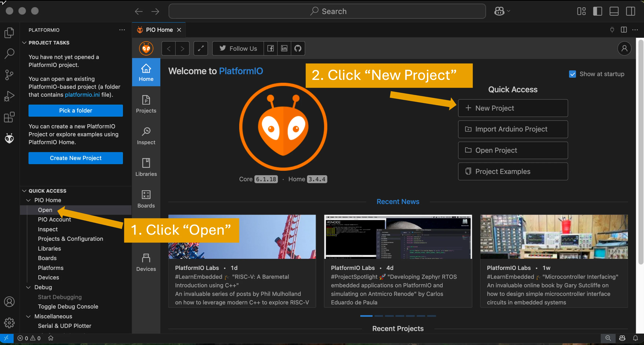This screenshot has width=644, height=345.
Task: Click Import Arduino Project button
Action: [513, 129]
